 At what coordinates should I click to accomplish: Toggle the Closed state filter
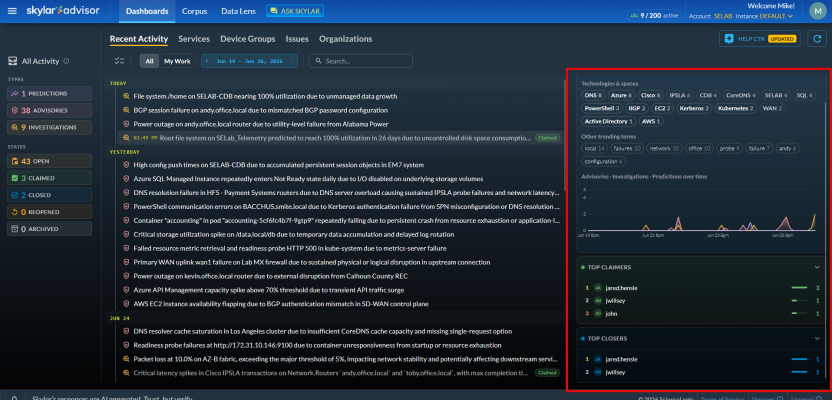(49, 195)
